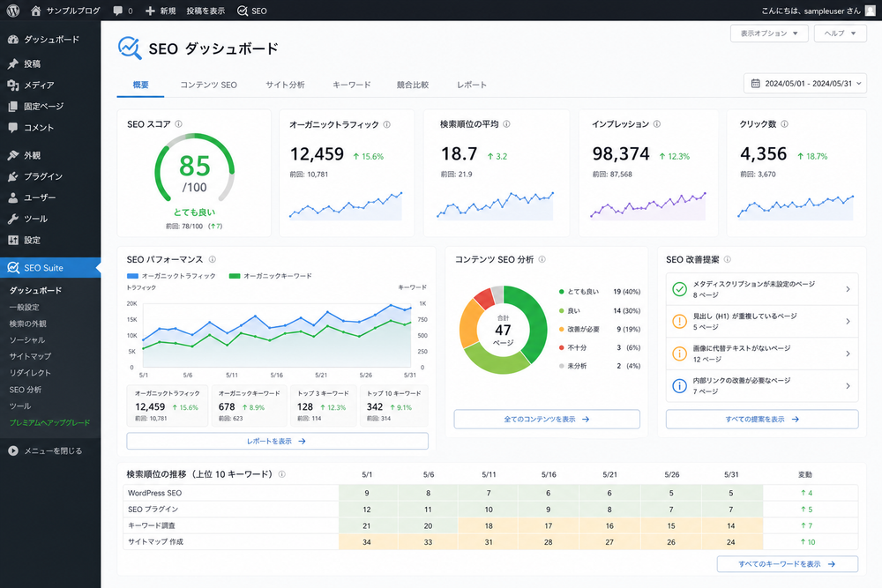882x588 pixels.
Task: Click the メディア icon in sidebar
Action: pyautogui.click(x=13, y=85)
